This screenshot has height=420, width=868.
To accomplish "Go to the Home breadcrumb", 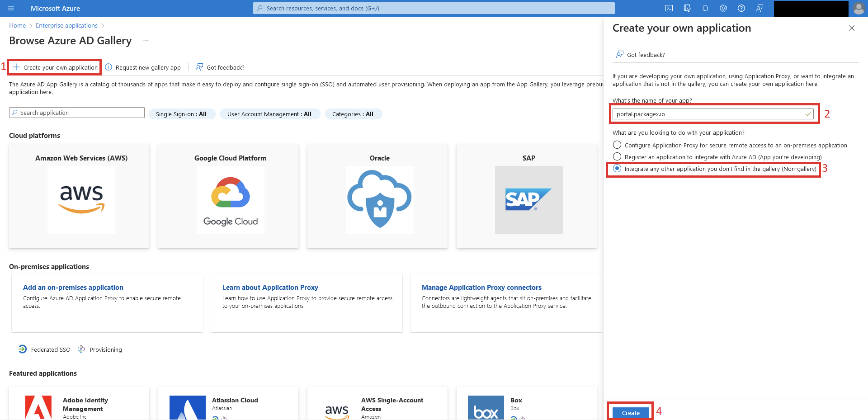I will [17, 26].
